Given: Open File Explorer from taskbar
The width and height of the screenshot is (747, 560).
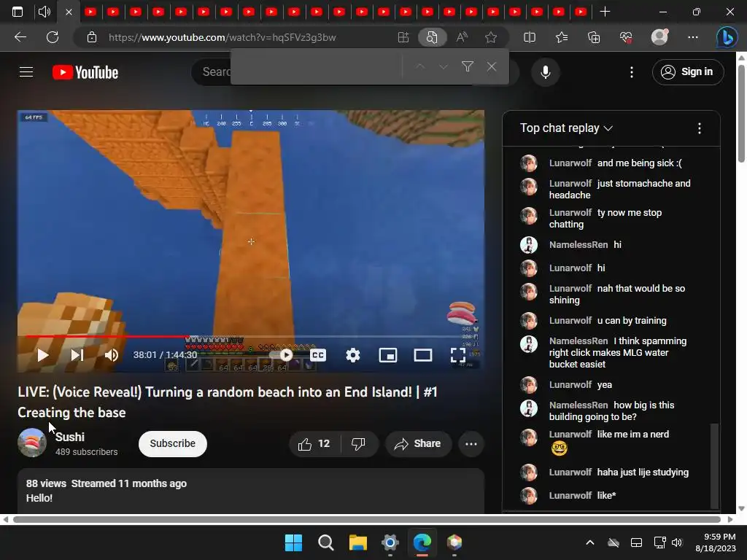Looking at the screenshot, I should click(357, 542).
